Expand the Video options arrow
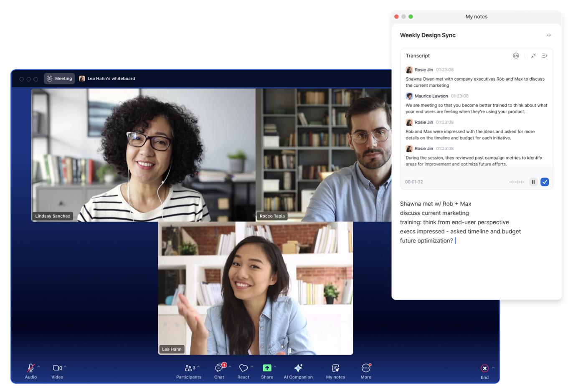The height and width of the screenshot is (392, 573). [65, 367]
